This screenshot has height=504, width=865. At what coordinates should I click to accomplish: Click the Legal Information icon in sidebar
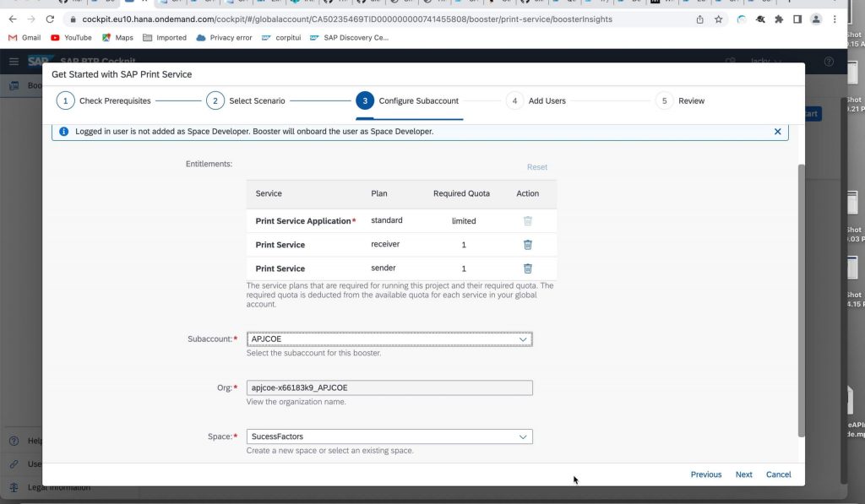14,487
